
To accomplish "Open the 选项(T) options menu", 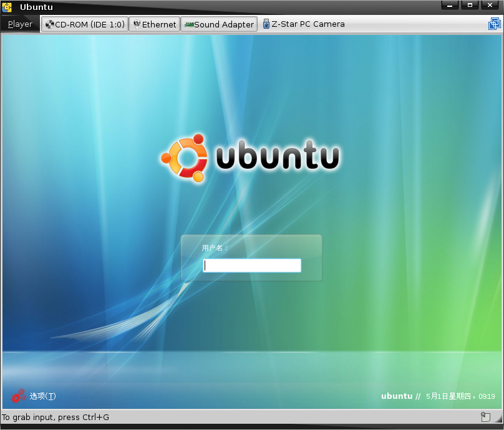I will 43,396.
